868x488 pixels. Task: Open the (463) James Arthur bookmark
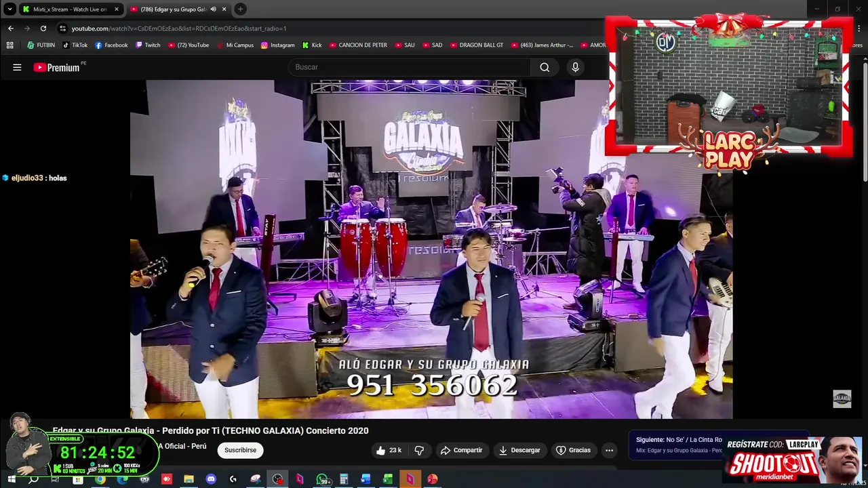tap(541, 45)
